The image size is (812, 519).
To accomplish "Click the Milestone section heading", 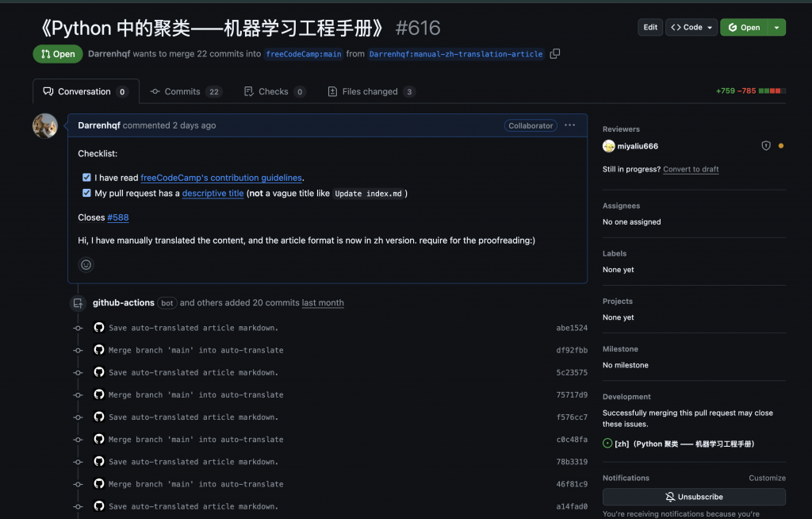I will coord(620,349).
